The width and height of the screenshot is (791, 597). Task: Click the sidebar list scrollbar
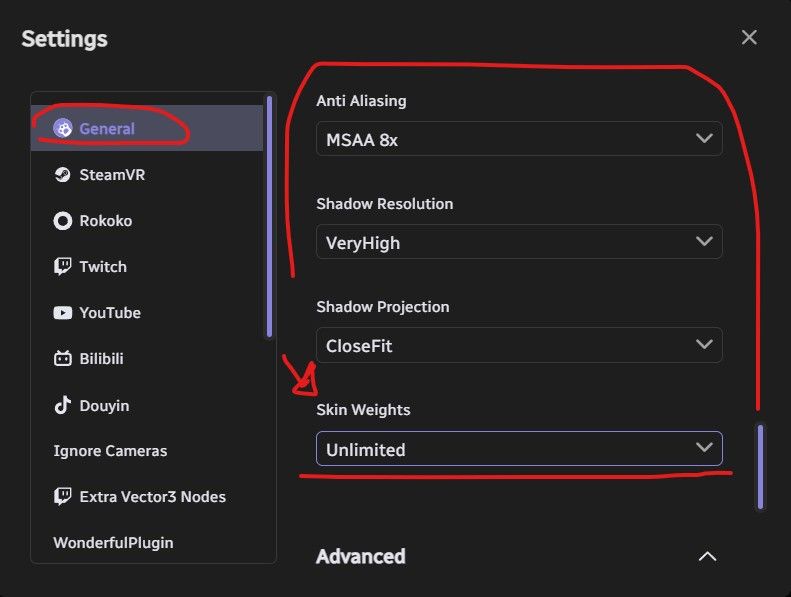pos(269,216)
